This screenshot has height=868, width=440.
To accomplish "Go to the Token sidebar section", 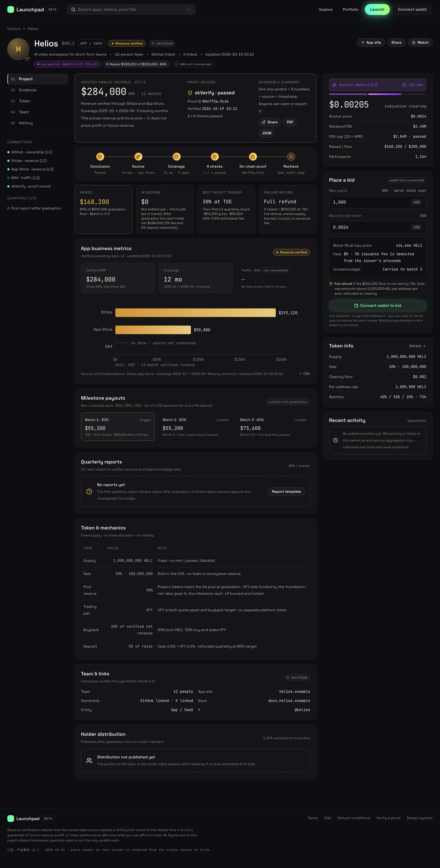I will coord(38,101).
